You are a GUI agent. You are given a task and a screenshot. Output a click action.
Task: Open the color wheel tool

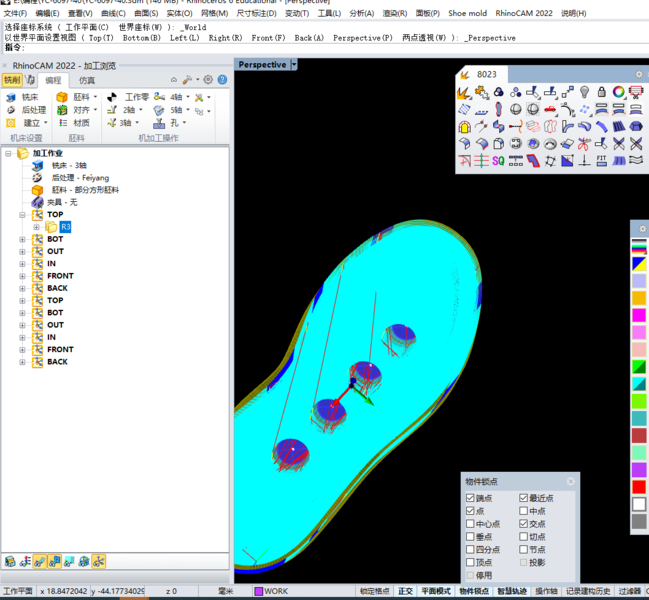coord(619,92)
